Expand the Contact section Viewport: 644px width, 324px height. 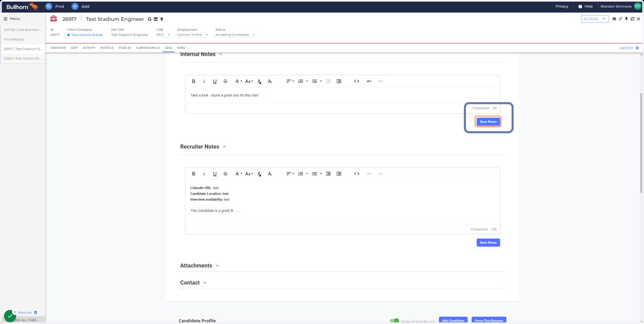tap(205, 283)
